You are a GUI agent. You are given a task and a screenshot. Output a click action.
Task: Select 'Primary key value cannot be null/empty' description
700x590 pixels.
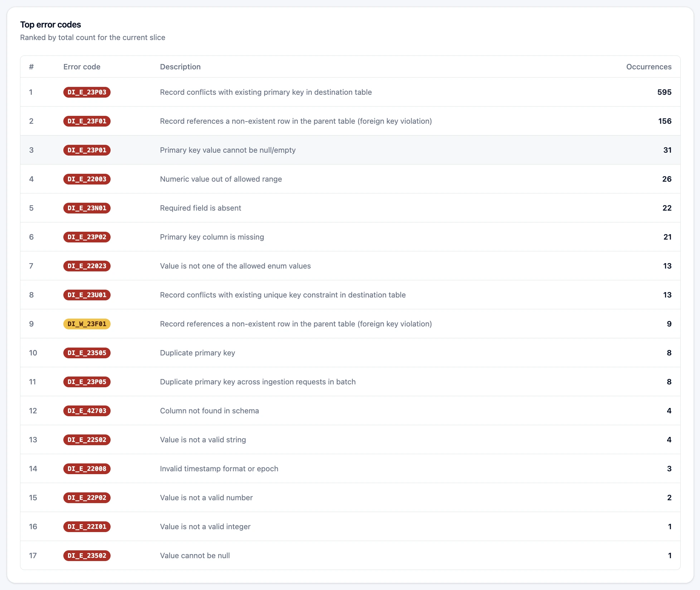click(228, 150)
